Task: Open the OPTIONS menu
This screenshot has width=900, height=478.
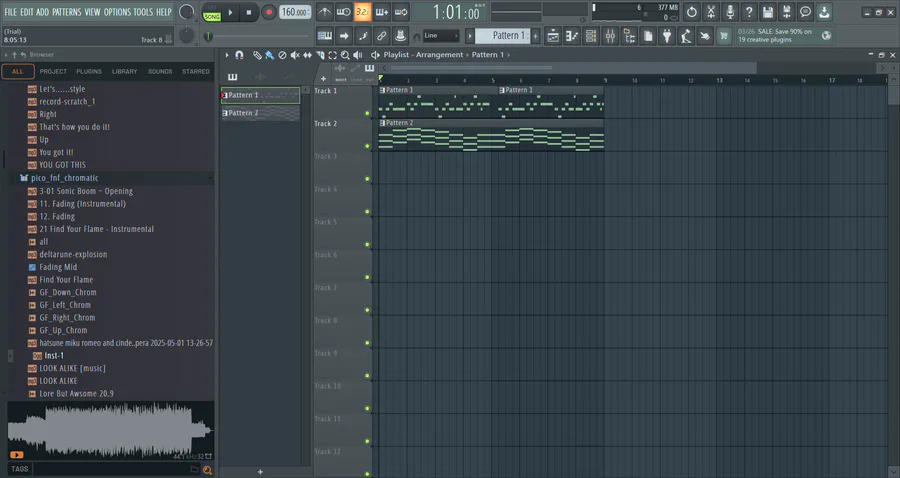Action: click(117, 12)
